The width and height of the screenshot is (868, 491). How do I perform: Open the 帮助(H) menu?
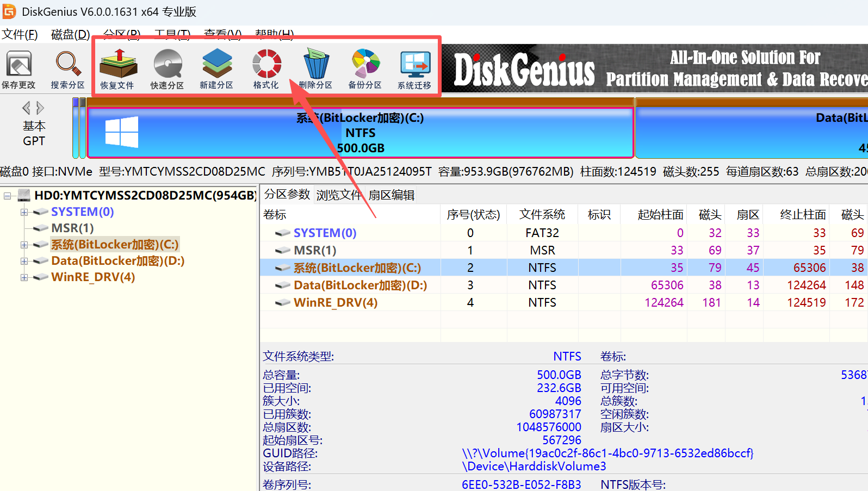(274, 34)
